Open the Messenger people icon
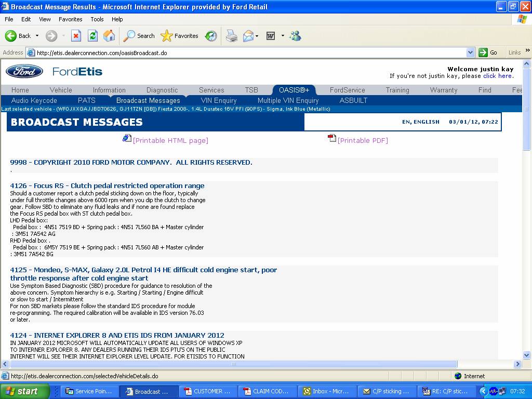 295,36
